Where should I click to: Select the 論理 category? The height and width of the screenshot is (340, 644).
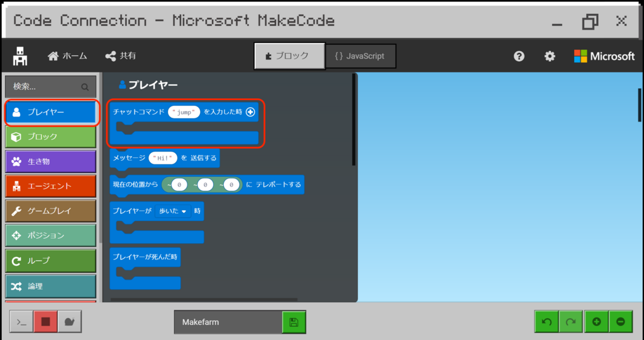coord(50,286)
